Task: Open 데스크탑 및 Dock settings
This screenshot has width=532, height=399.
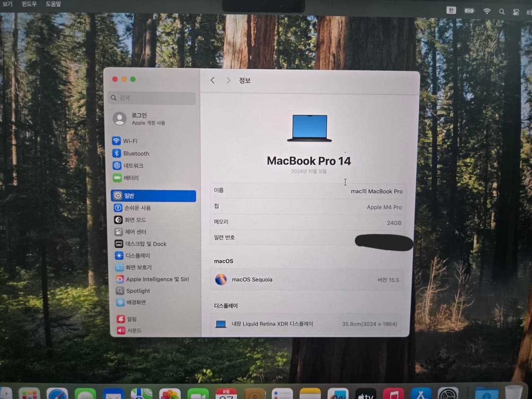Action: 145,244
